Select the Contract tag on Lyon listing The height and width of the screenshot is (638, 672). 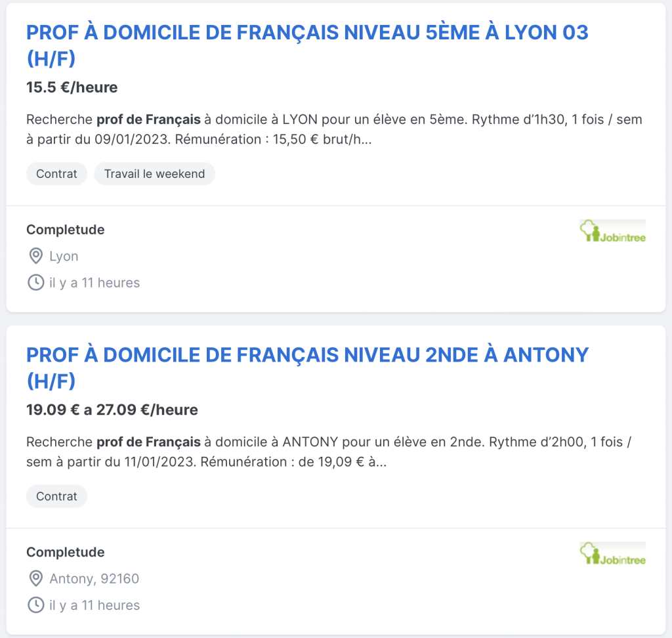[56, 174]
